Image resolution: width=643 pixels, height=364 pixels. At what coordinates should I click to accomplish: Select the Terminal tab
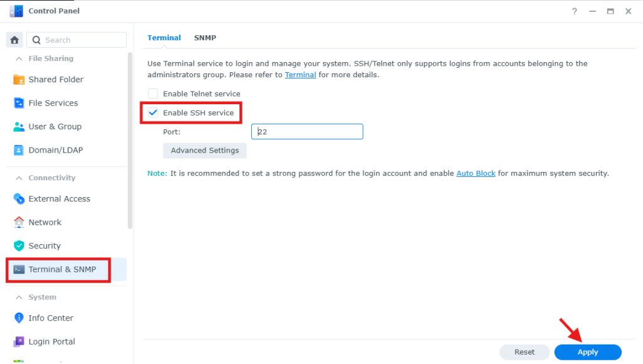[164, 38]
